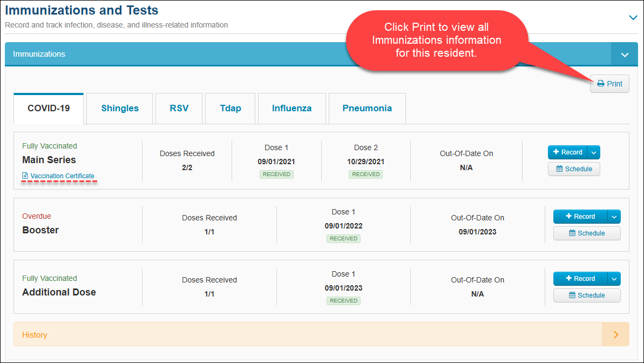
Task: Open the RSV tab
Action: (179, 109)
